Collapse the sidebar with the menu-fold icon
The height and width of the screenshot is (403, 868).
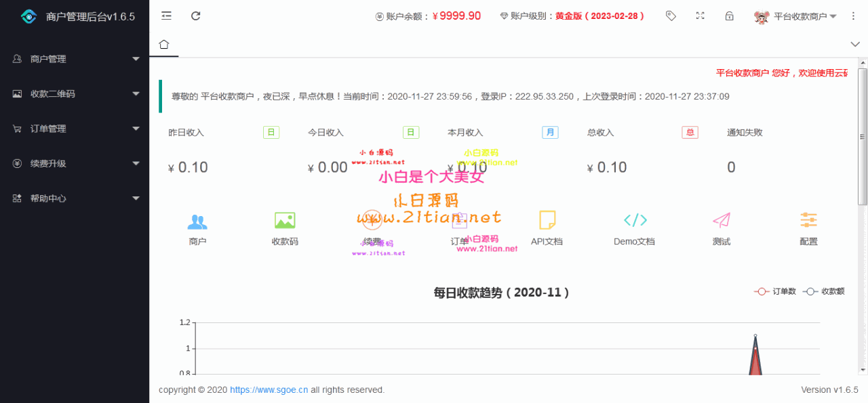pyautogui.click(x=166, y=16)
